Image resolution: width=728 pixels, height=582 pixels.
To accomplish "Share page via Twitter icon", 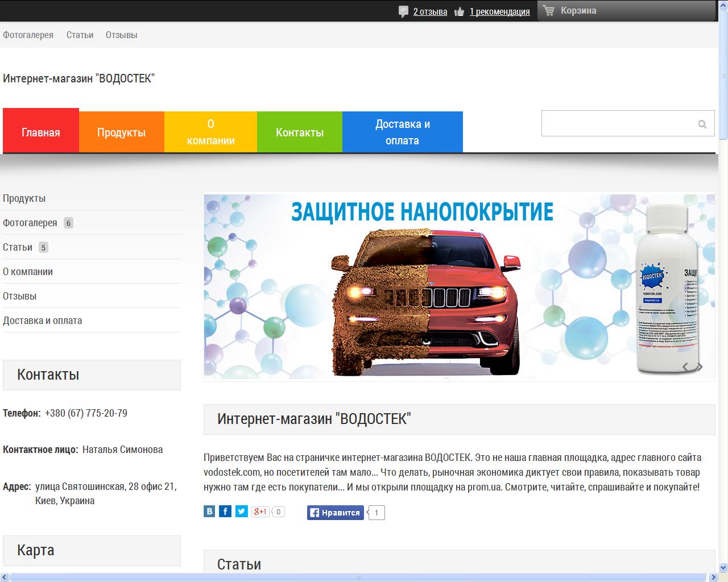I will [x=242, y=512].
